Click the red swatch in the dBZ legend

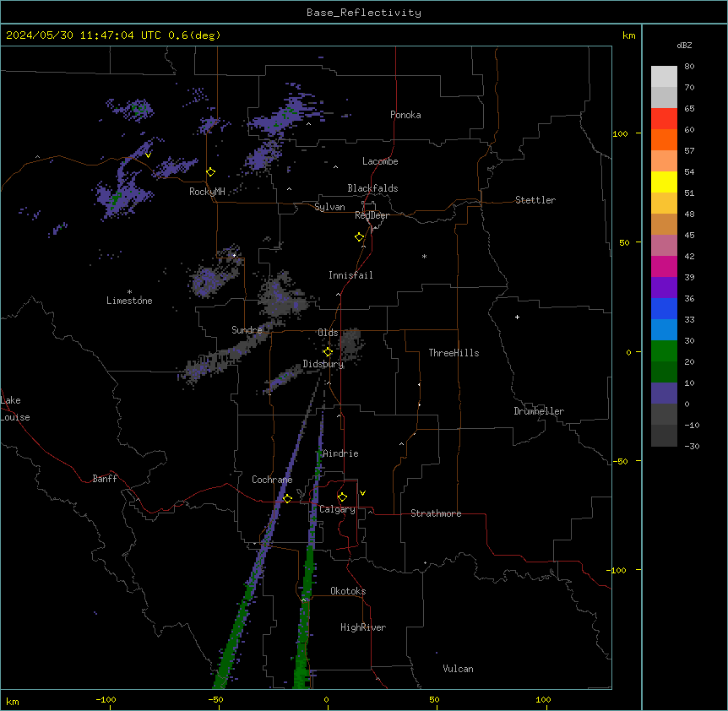coord(664,118)
